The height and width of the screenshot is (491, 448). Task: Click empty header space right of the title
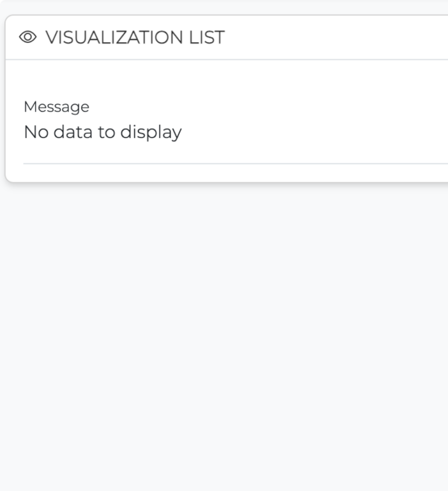335,37
